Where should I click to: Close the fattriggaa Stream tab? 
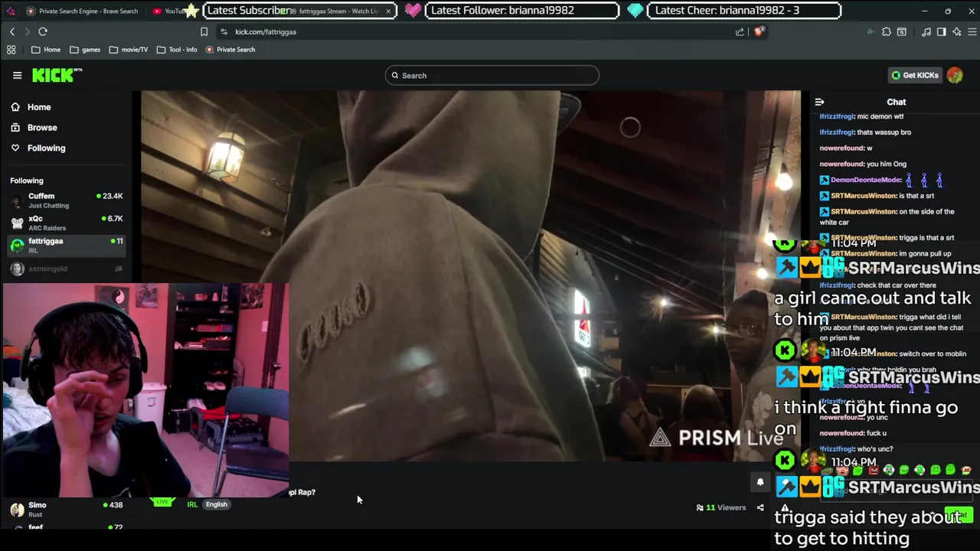tap(388, 11)
